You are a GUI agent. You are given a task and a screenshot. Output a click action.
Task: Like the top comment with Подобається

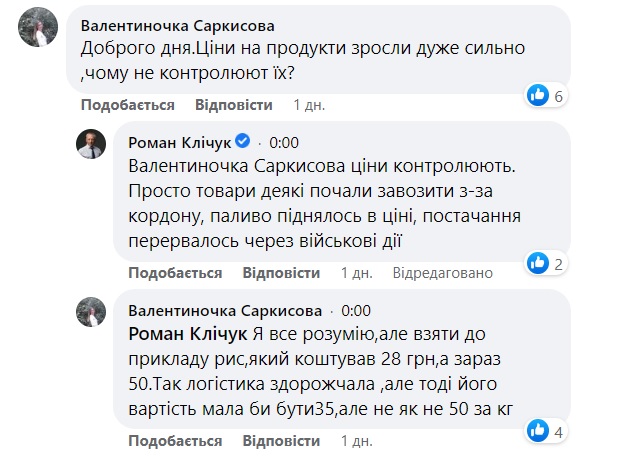pos(128,105)
